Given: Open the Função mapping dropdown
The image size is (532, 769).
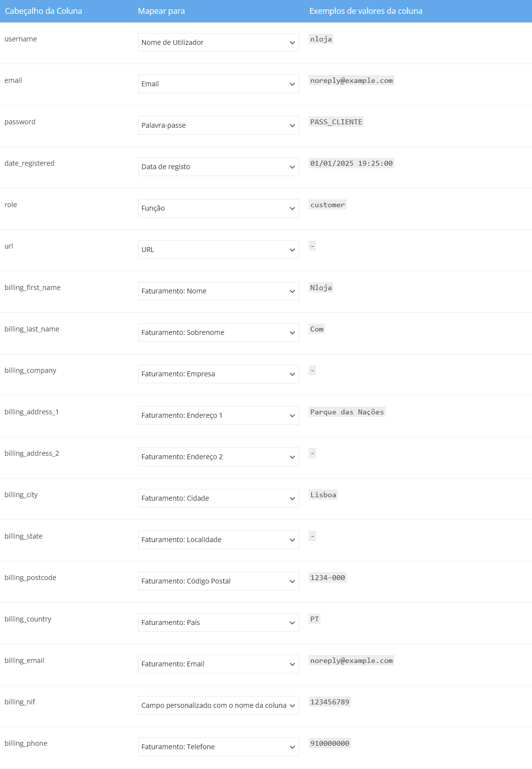Looking at the screenshot, I should 218,208.
